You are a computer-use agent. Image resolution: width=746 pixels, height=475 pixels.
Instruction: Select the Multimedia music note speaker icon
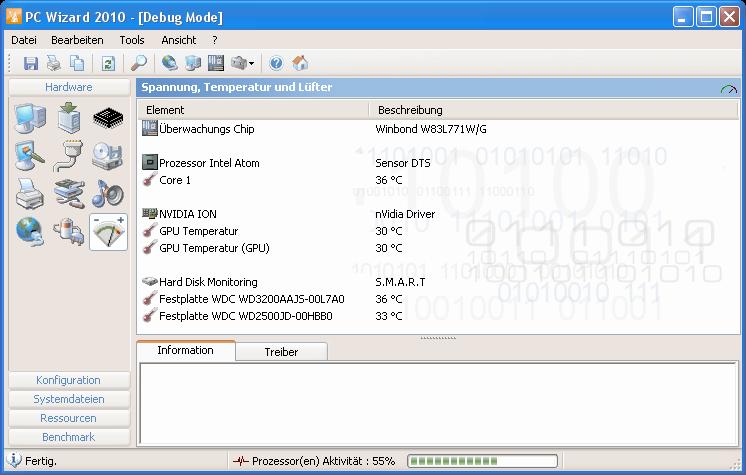coord(108,194)
